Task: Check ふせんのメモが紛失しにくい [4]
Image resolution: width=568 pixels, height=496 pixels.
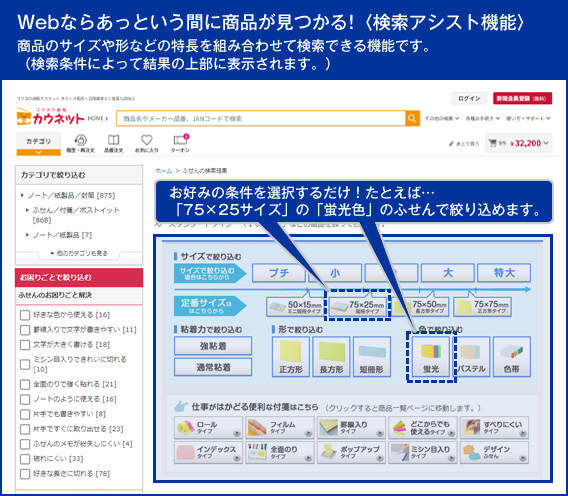Action: (25, 444)
